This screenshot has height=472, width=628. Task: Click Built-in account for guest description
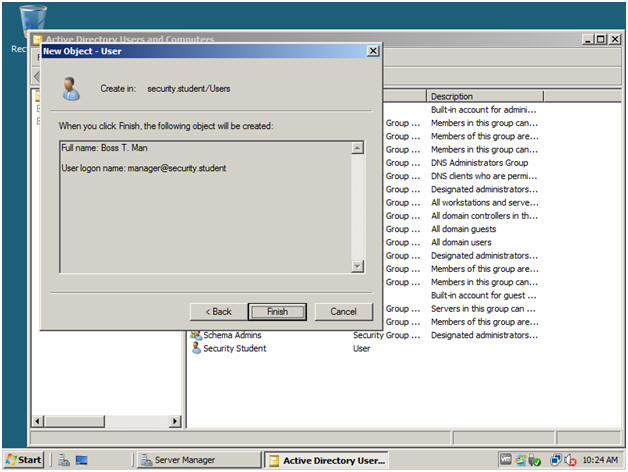[x=483, y=295]
